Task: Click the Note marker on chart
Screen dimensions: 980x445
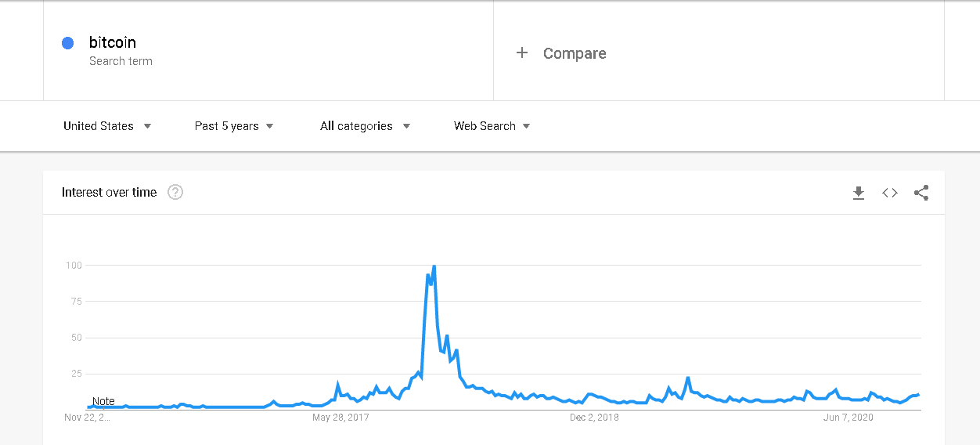Action: 103,401
